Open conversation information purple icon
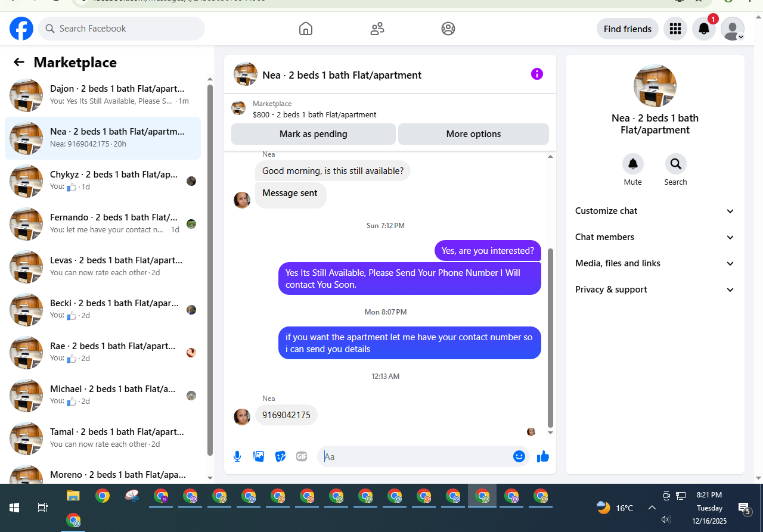This screenshot has height=532, width=763. (x=537, y=74)
